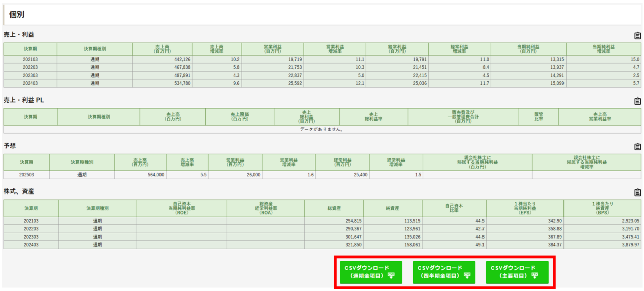This screenshot has height=291, width=644.
Task: Select the 202503 forecast period cell
Action: point(26,175)
